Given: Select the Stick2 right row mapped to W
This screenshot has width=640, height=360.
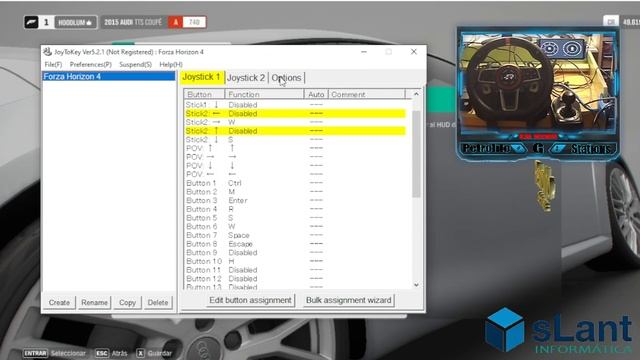Looking at the screenshot, I should click(295, 122).
